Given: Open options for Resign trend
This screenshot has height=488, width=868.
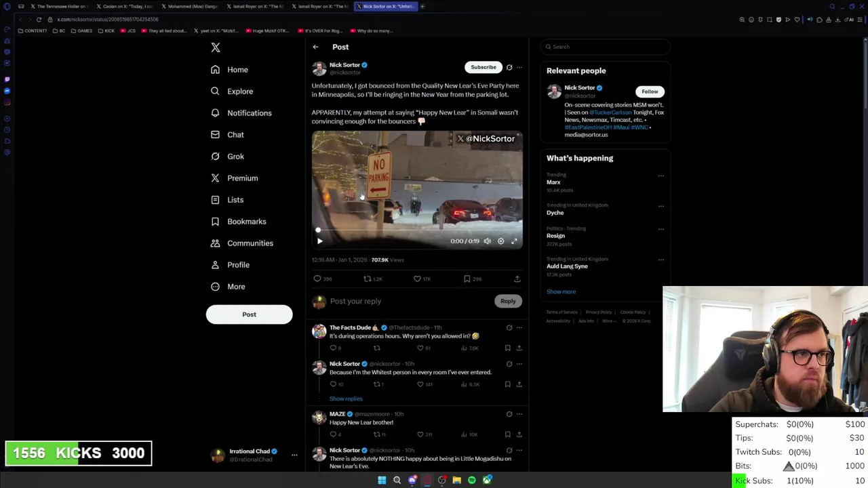Looking at the screenshot, I should (660, 229).
